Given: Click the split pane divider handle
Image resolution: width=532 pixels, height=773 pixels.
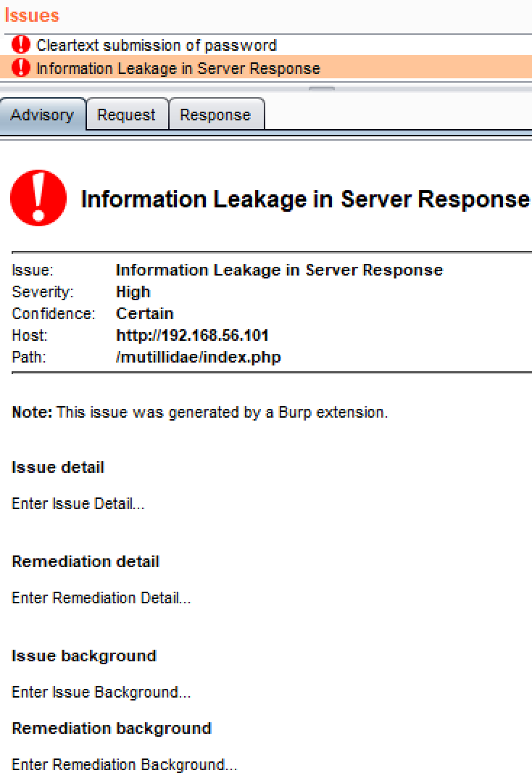Looking at the screenshot, I should click(323, 89).
